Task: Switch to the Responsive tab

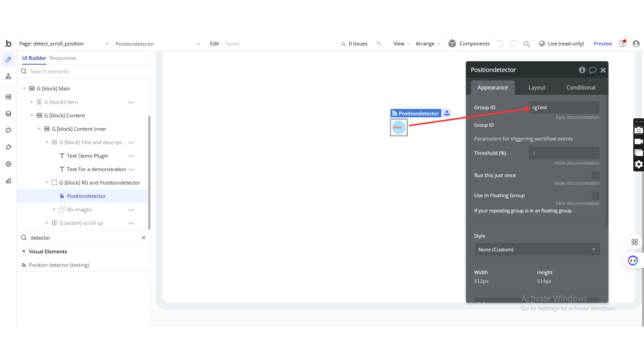Action: click(63, 58)
